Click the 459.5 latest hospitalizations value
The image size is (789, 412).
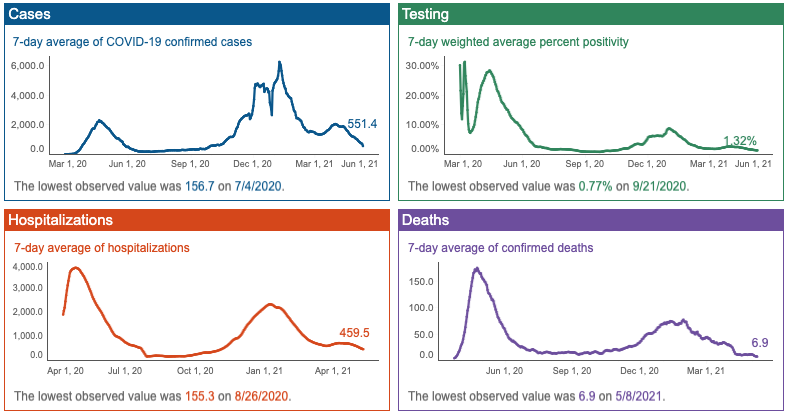[x=354, y=333]
